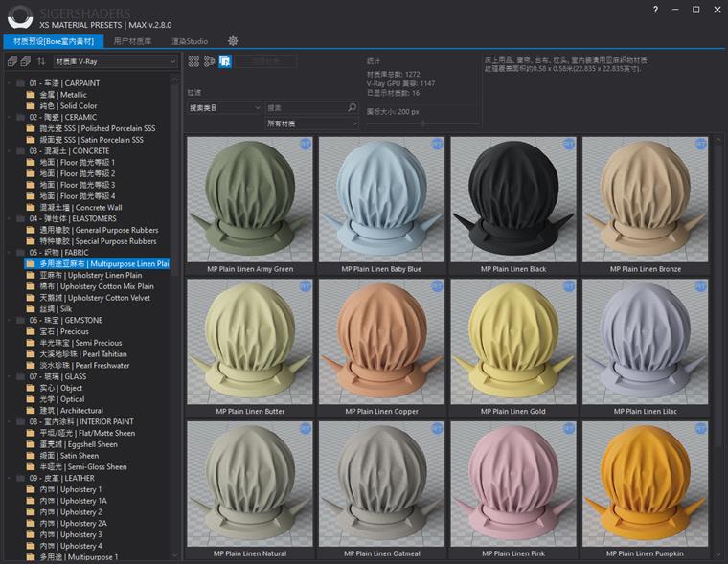The width and height of the screenshot is (728, 564).
Task: Click the folder icon beside Metallic
Action: pos(31,95)
